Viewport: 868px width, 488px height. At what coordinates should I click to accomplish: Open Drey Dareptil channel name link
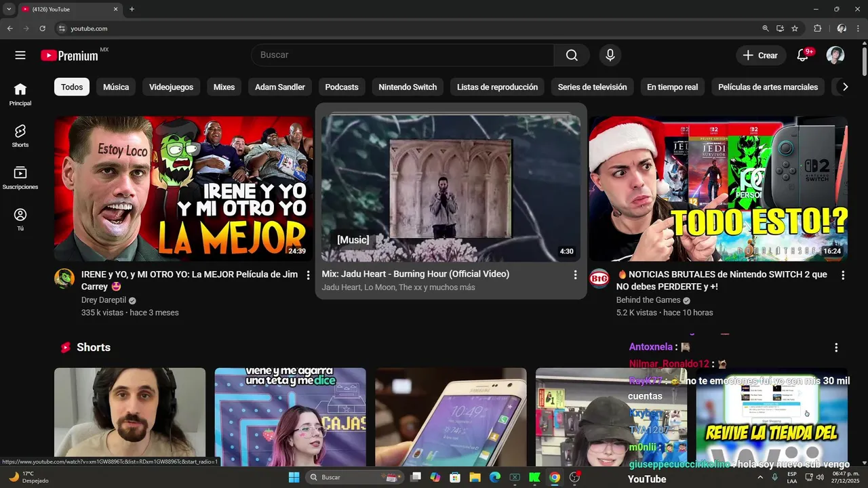103,300
